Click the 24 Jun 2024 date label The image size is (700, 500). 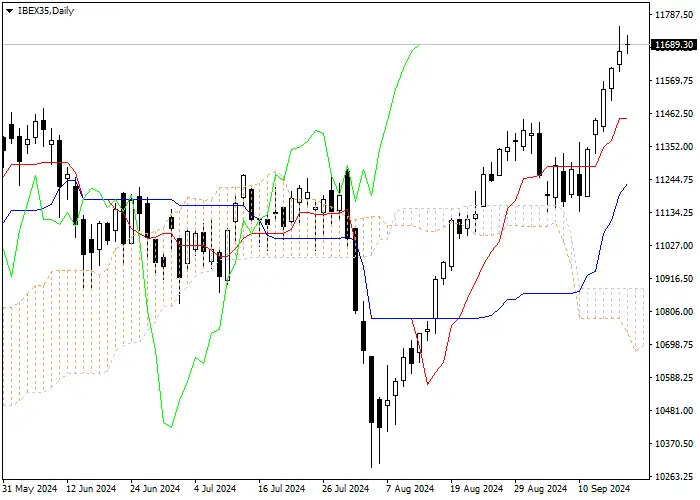tap(155, 489)
